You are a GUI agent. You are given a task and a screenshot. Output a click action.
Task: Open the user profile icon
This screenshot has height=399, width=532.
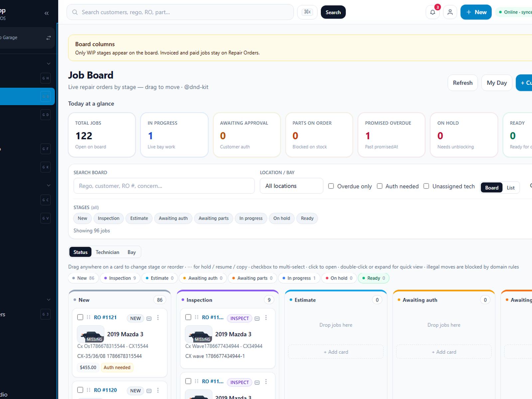pyautogui.click(x=450, y=12)
